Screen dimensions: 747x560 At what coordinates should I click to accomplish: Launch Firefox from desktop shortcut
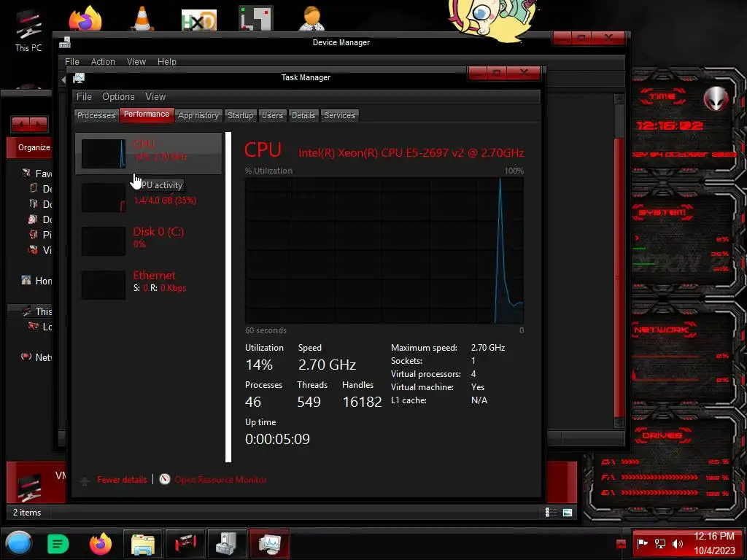pyautogui.click(x=85, y=18)
